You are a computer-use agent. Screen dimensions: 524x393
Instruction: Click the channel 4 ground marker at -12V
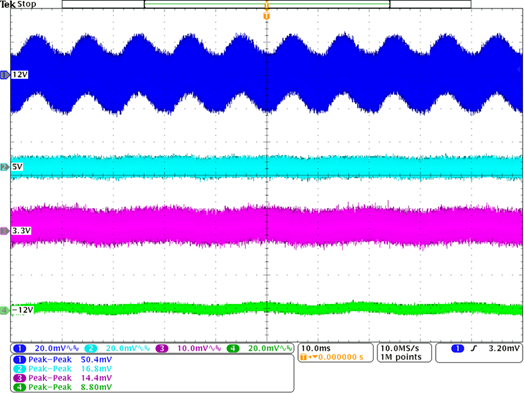(x=5, y=310)
